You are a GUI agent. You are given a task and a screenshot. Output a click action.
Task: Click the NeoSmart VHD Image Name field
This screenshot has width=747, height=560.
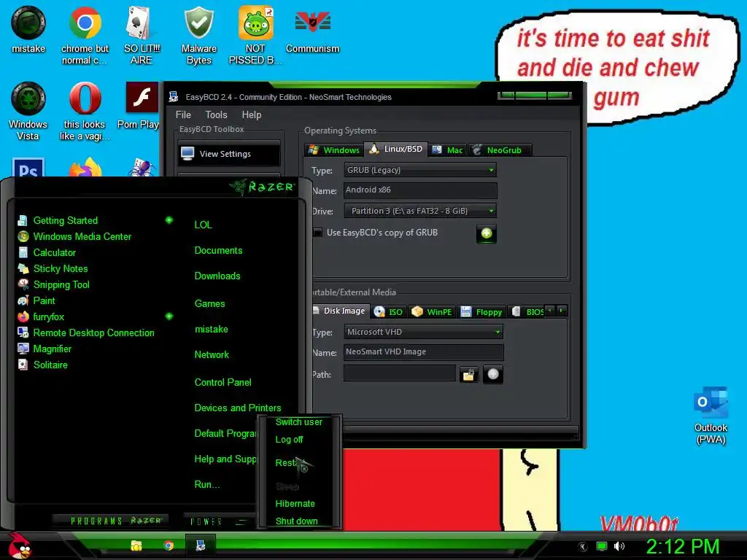[x=424, y=352]
